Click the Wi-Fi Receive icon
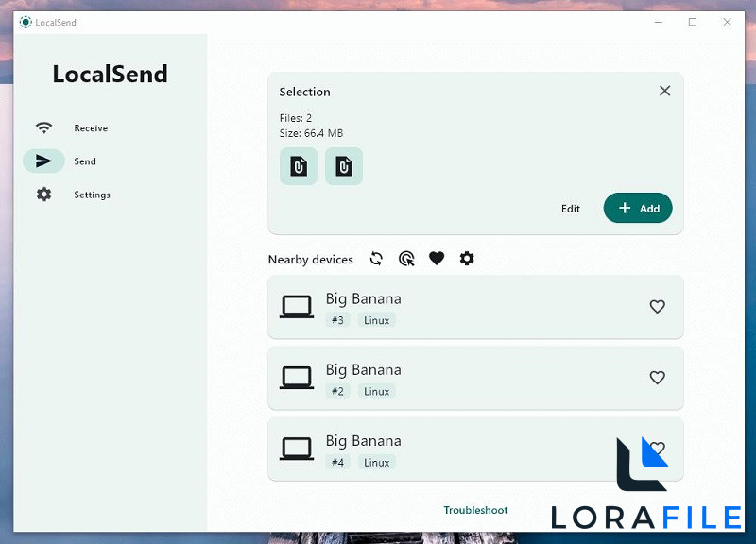This screenshot has width=756, height=544. [x=43, y=127]
